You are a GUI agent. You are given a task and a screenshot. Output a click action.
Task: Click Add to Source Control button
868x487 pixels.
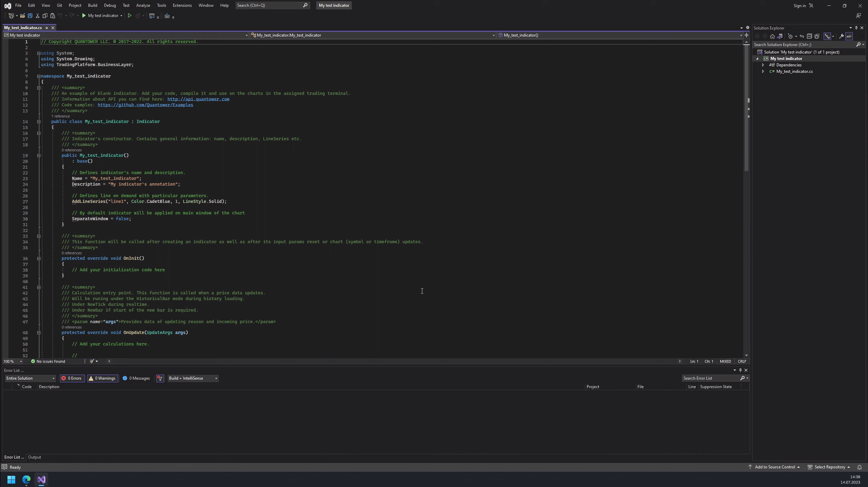774,467
